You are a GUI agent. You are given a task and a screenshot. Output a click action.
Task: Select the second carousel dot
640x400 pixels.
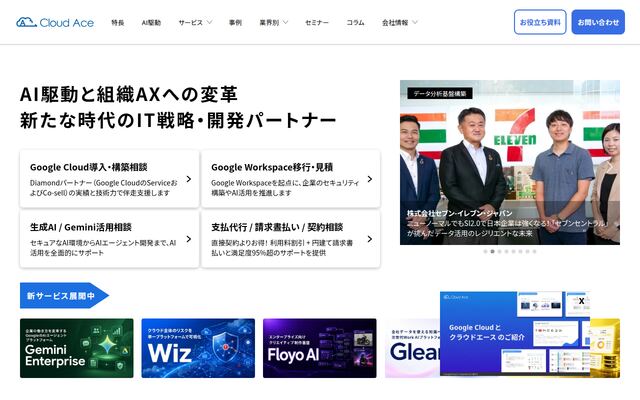click(492, 251)
